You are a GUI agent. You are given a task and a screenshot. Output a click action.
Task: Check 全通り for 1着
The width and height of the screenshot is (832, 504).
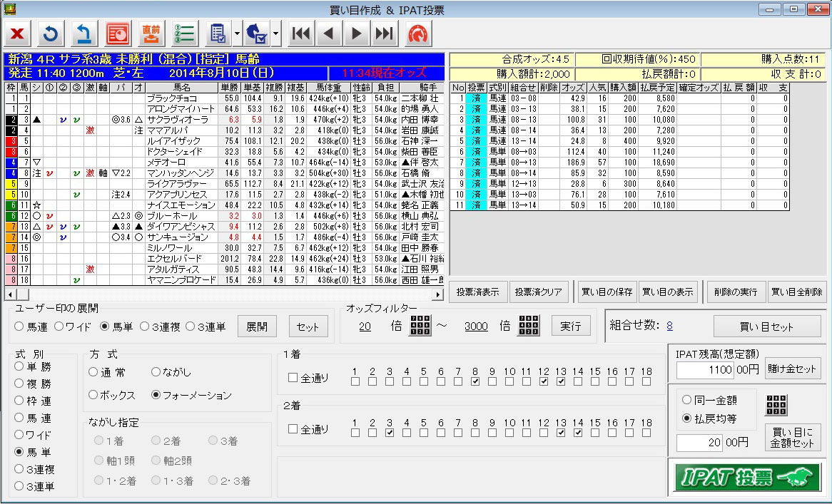[293, 377]
